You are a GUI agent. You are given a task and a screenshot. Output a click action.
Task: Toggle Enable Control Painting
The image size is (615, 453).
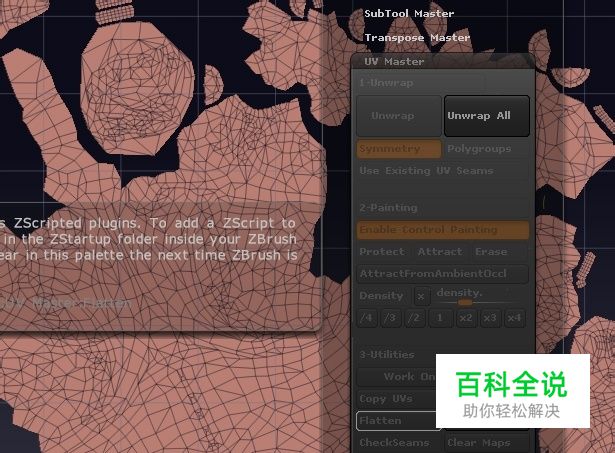443,230
